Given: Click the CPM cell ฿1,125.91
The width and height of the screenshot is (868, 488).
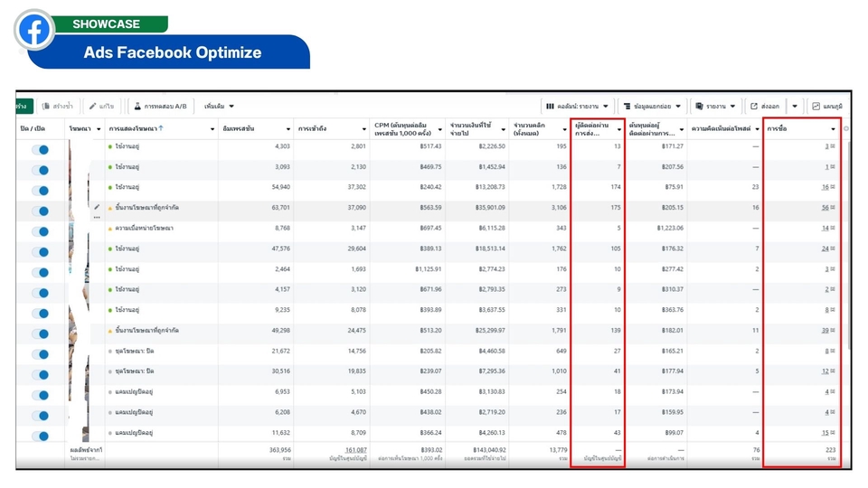Looking at the screenshot, I should pos(428,269).
